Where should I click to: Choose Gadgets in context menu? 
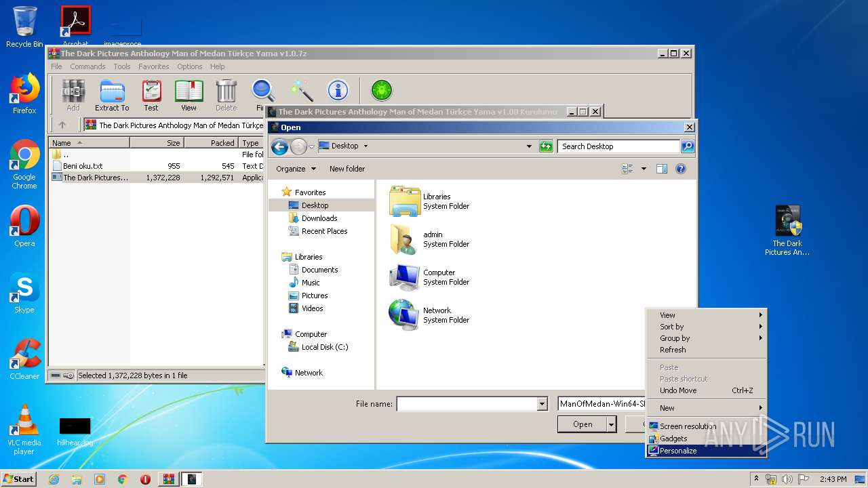tap(706, 439)
